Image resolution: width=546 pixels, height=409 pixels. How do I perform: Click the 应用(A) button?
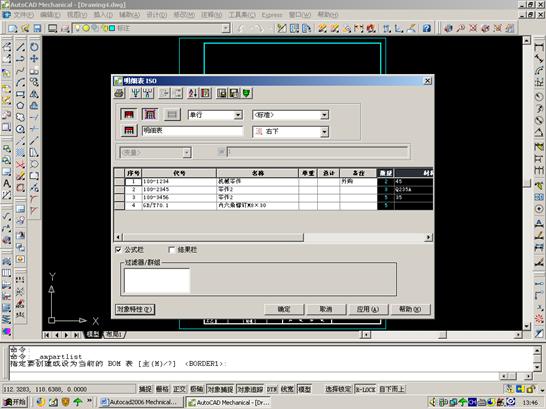(368, 309)
